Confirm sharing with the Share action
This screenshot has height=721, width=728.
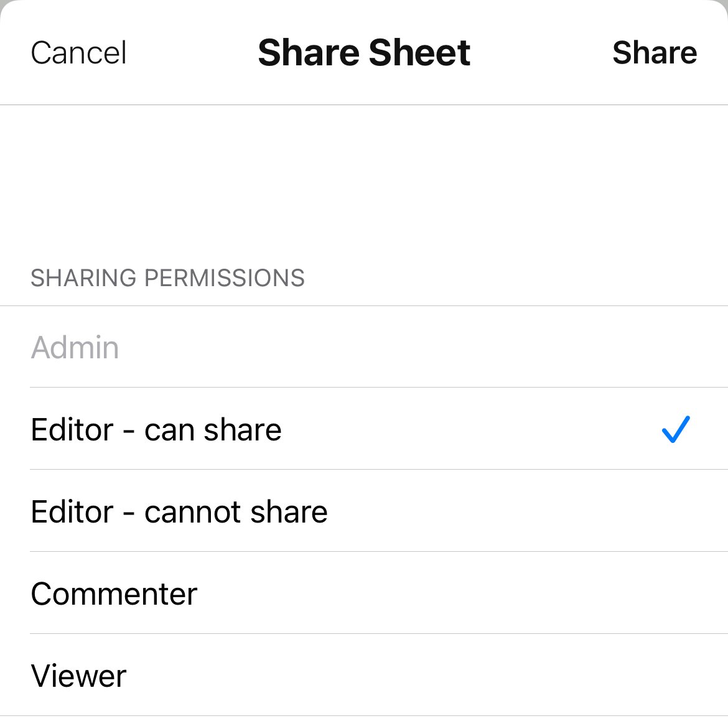[x=655, y=52]
